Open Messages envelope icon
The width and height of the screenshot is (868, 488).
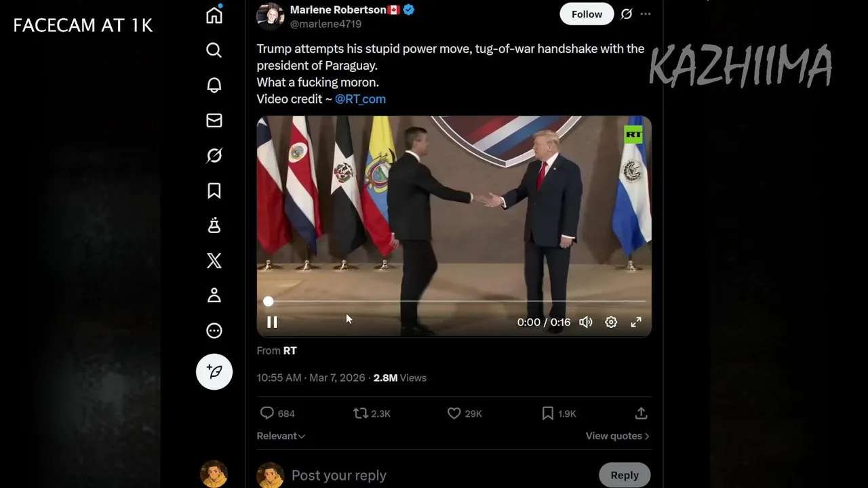214,121
